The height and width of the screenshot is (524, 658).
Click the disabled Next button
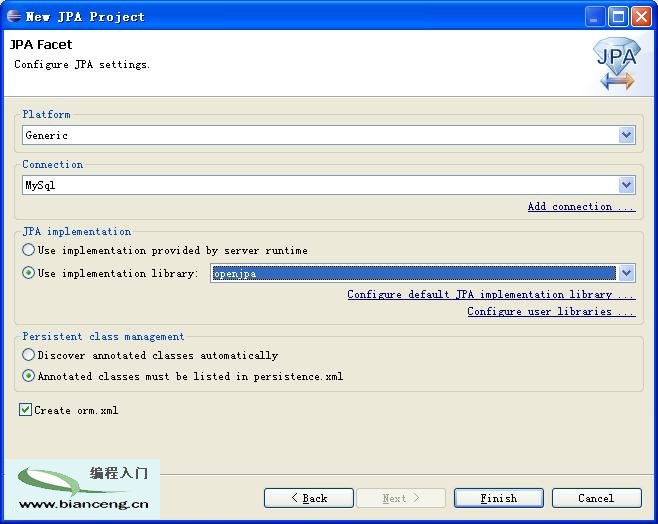pyautogui.click(x=401, y=498)
